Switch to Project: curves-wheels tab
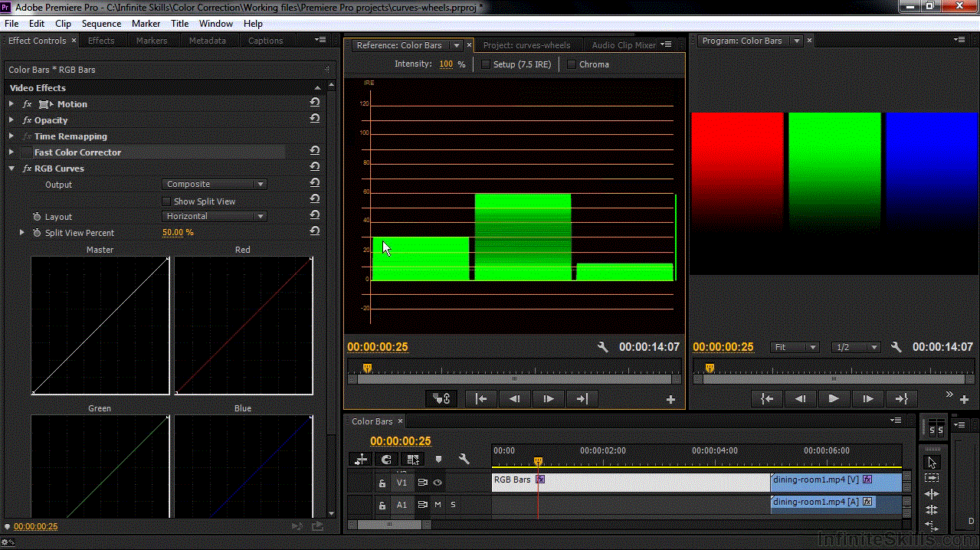 [x=527, y=45]
